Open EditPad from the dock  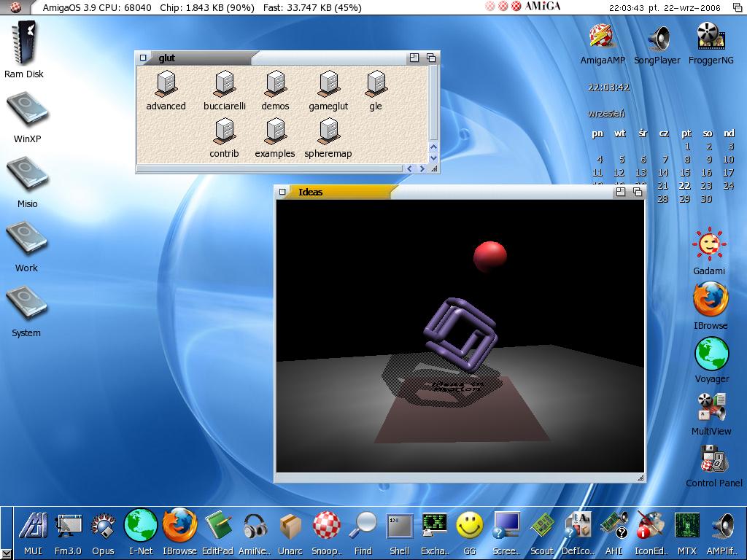click(x=217, y=526)
